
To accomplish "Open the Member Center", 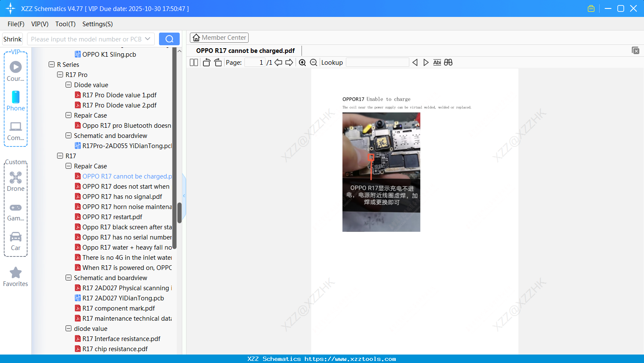I will [219, 38].
